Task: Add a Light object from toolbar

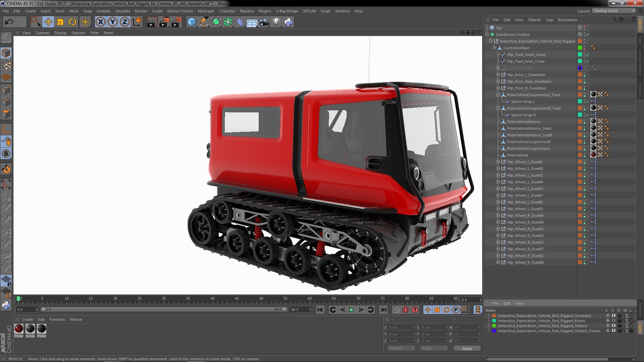Action: [276, 22]
